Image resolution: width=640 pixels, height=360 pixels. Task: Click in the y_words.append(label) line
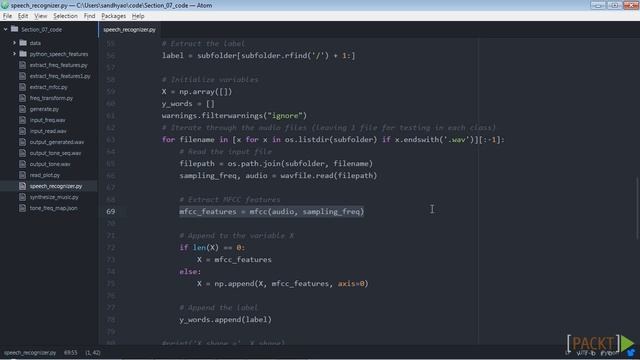coord(225,320)
